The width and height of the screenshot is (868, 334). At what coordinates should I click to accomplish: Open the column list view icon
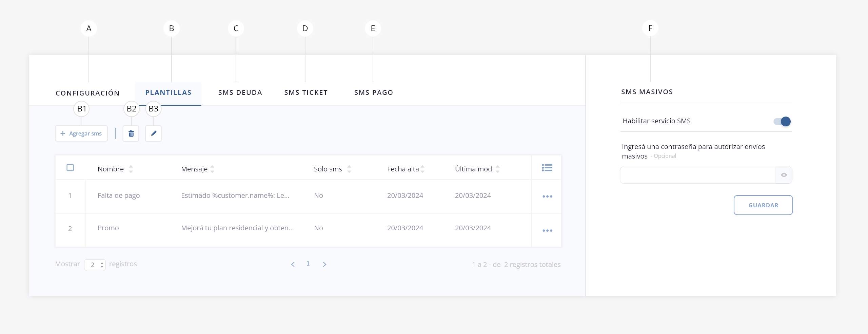[x=547, y=168]
